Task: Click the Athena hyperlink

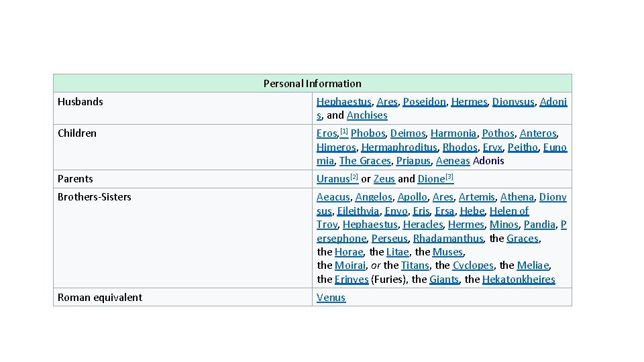Action: [517, 197]
